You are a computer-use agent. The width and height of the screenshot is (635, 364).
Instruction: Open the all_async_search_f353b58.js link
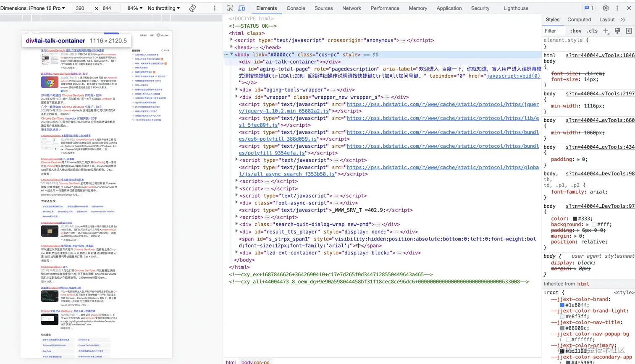(389, 170)
